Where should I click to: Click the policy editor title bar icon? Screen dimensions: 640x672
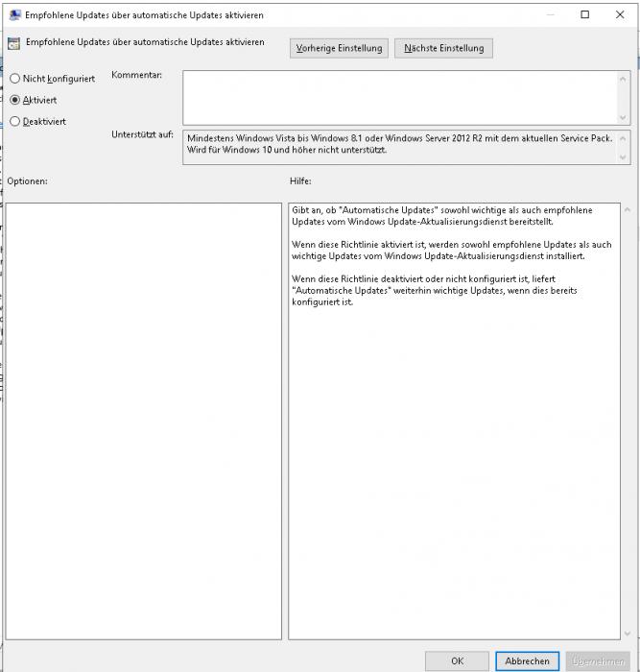pos(13,15)
